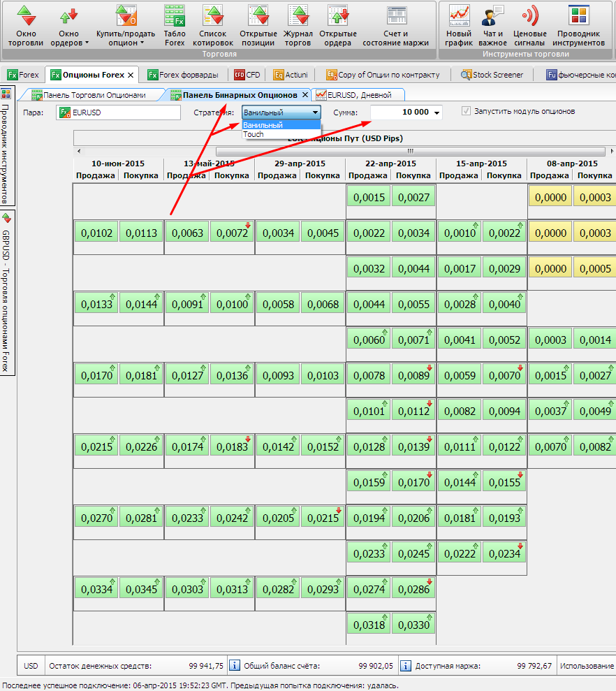This screenshot has width=616, height=691.
Task: Click the horizontal scrollbar above the dates
Action: [409, 151]
